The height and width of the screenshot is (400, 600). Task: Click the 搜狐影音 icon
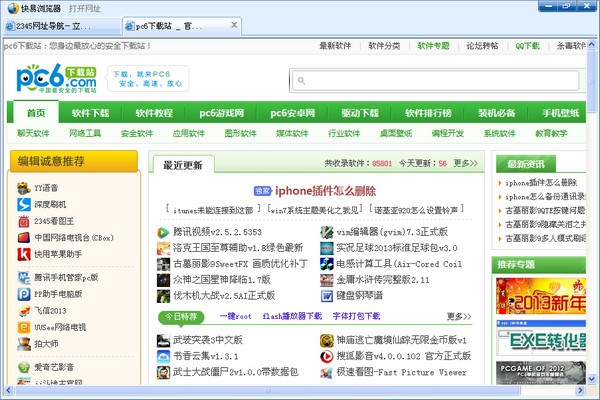click(327, 356)
